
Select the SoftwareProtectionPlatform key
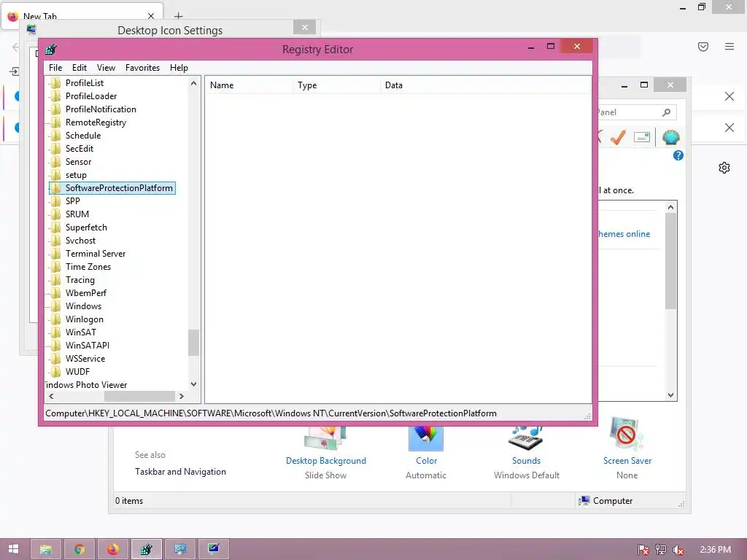(x=119, y=188)
